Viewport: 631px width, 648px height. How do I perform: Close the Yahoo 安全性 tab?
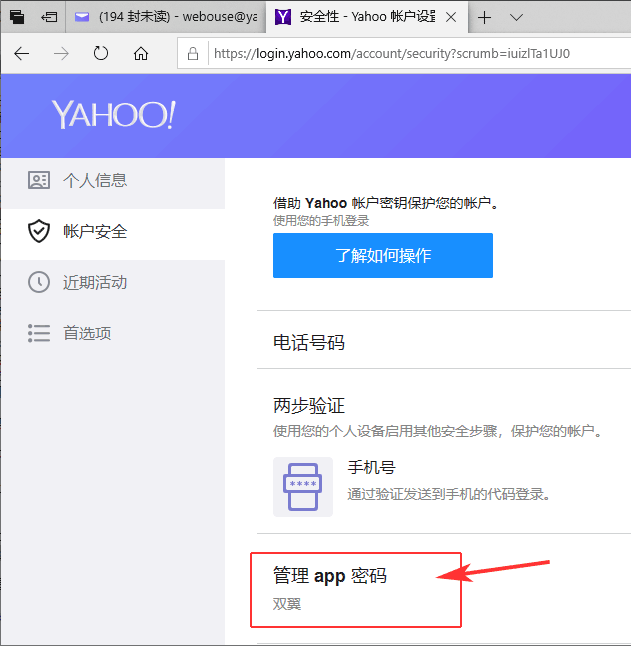click(451, 17)
